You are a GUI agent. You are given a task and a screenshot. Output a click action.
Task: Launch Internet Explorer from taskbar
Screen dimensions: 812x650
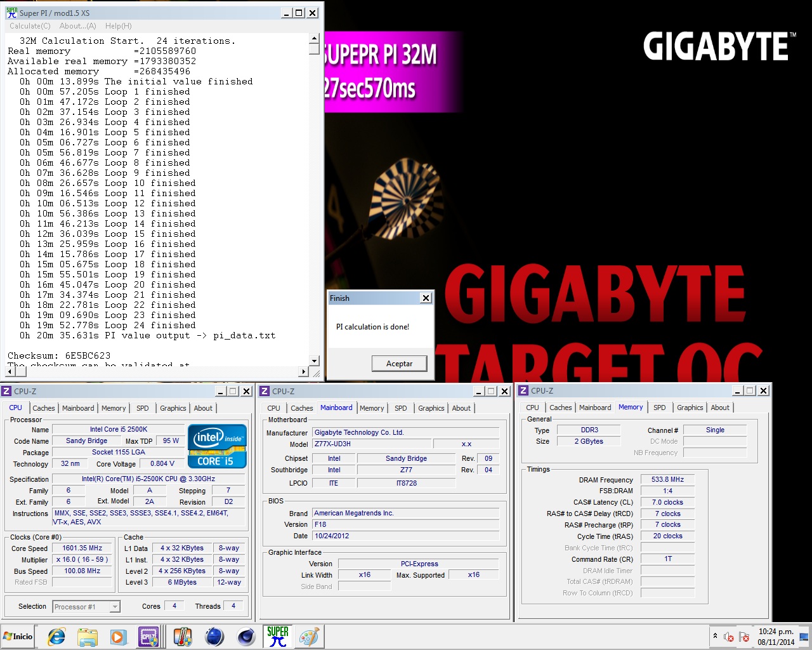click(x=56, y=636)
